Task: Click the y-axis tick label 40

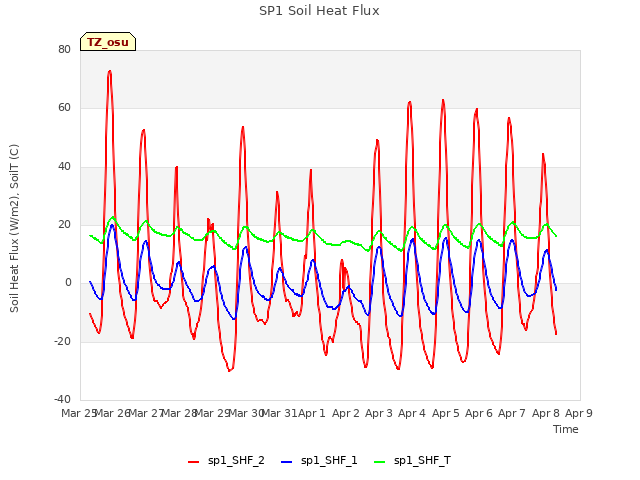Action: [x=64, y=166]
